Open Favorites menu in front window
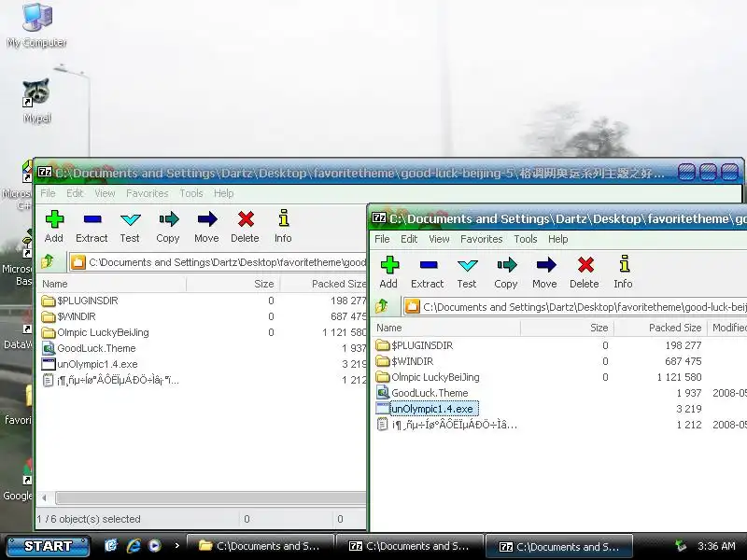 (x=481, y=239)
